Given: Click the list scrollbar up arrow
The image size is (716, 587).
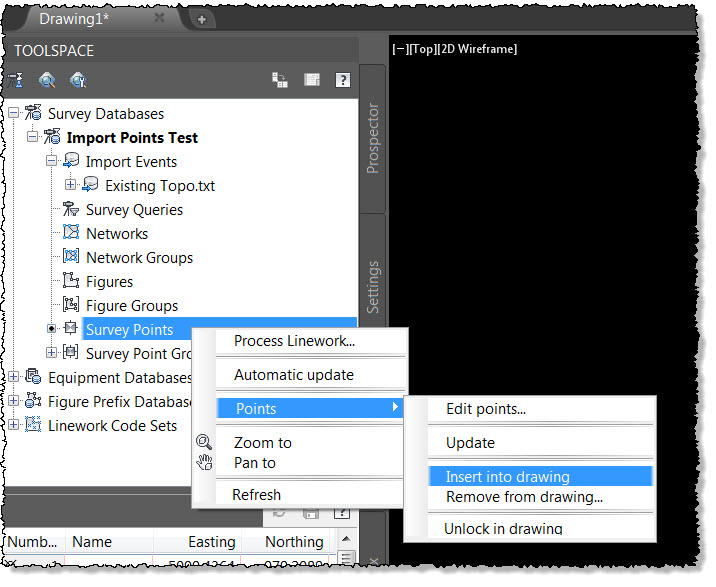Looking at the screenshot, I should 346,539.
